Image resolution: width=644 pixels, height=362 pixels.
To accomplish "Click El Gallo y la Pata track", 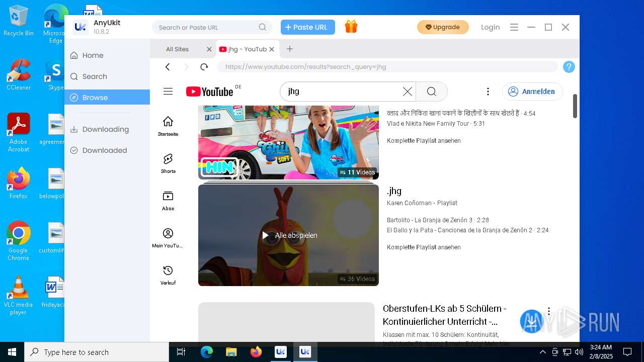I will coord(467,230).
